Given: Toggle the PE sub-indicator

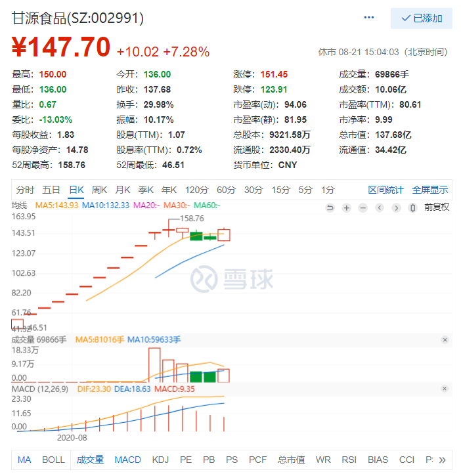Looking at the screenshot, I should (x=186, y=460).
